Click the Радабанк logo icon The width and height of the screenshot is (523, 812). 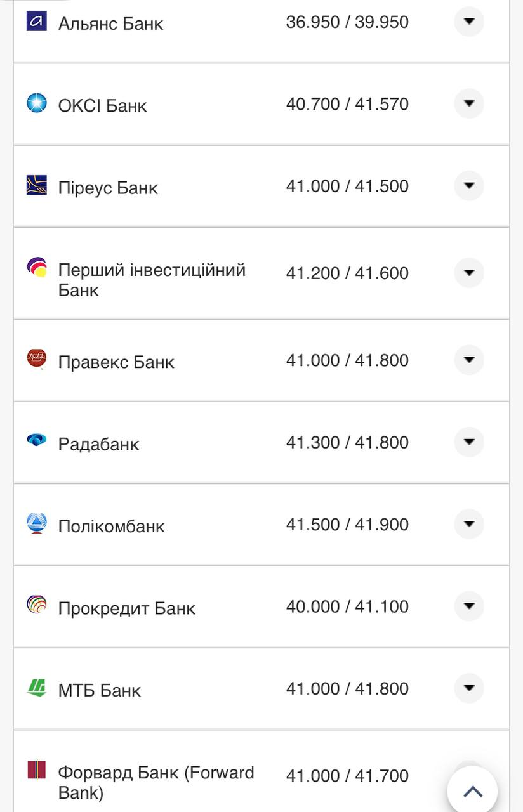click(37, 440)
